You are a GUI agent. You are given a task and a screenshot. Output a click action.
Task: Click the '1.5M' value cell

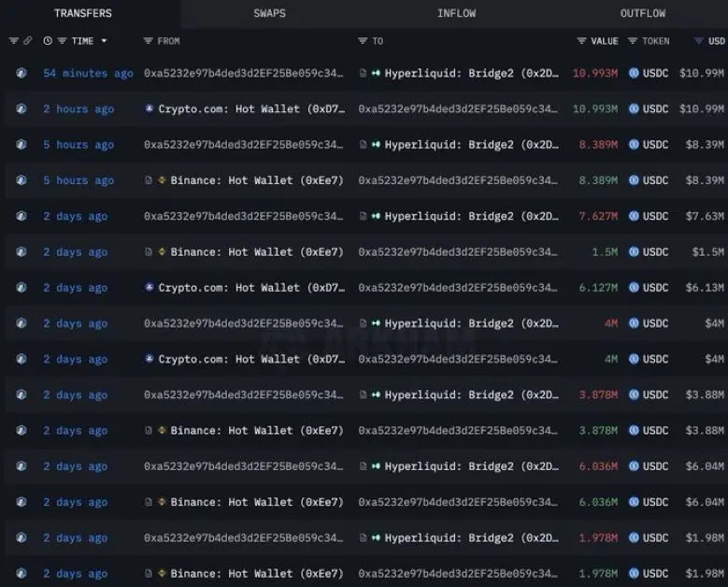point(605,251)
